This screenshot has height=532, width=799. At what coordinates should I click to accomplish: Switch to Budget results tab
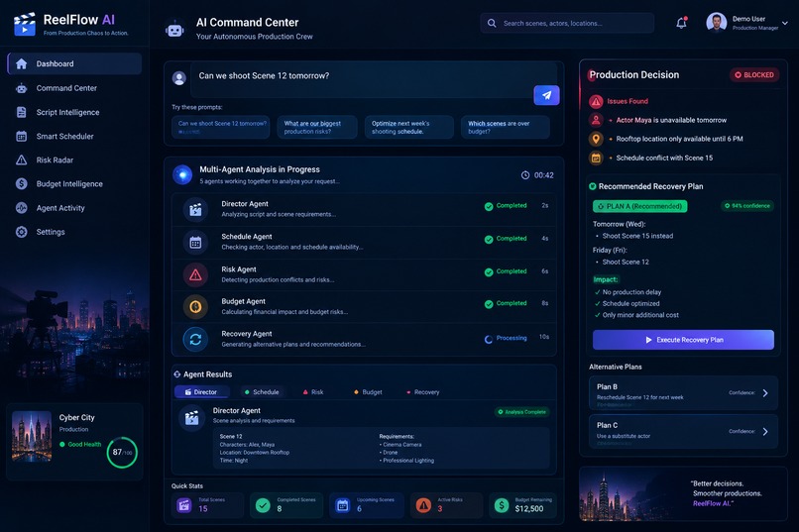click(368, 392)
